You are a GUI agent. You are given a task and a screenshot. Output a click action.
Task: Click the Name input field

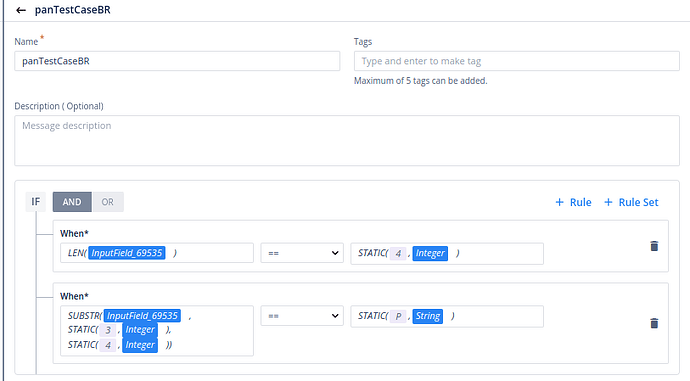[x=177, y=61]
